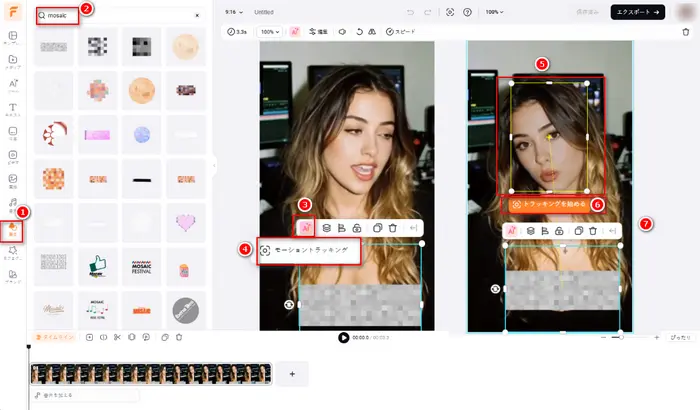Open the Music section in the sidebar

(13, 205)
